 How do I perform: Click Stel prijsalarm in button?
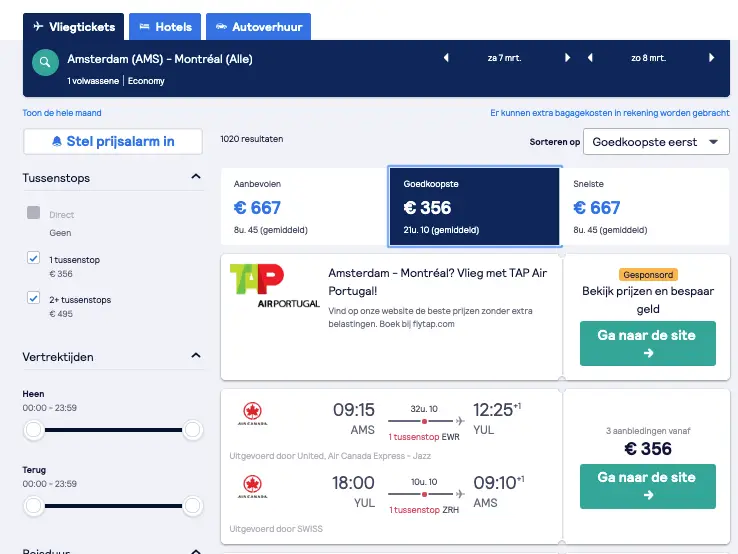113,141
